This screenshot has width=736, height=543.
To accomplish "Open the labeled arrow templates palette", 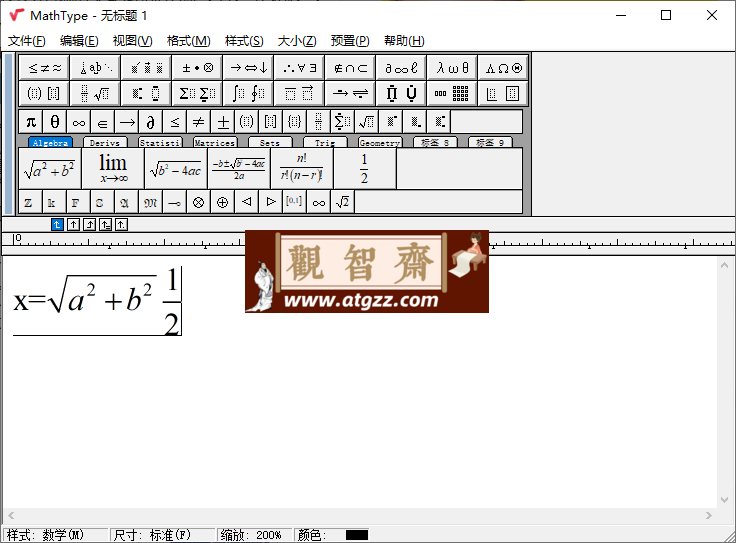I will pyautogui.click(x=351, y=93).
